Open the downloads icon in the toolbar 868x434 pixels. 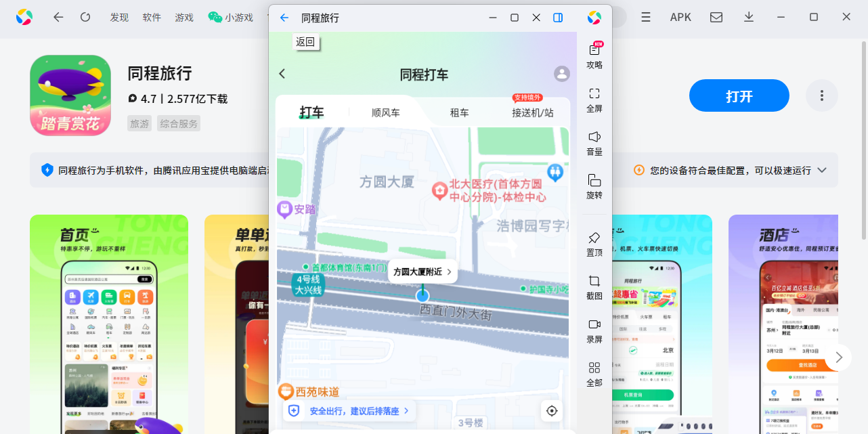(748, 17)
